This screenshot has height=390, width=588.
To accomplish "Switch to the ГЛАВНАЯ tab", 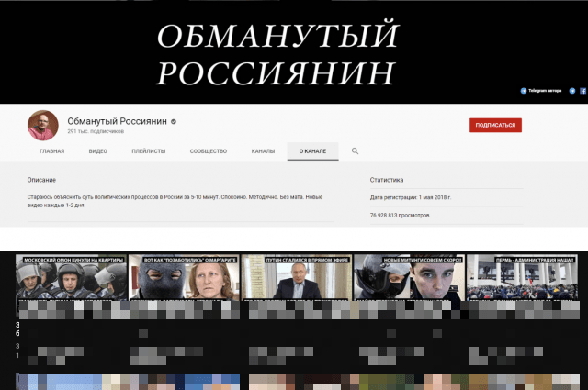I will pyautogui.click(x=51, y=150).
